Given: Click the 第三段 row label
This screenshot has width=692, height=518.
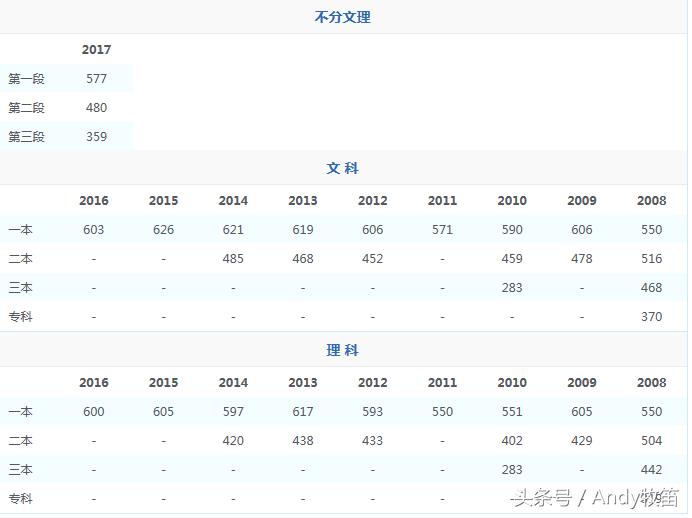Looking at the screenshot, I should click(26, 137).
